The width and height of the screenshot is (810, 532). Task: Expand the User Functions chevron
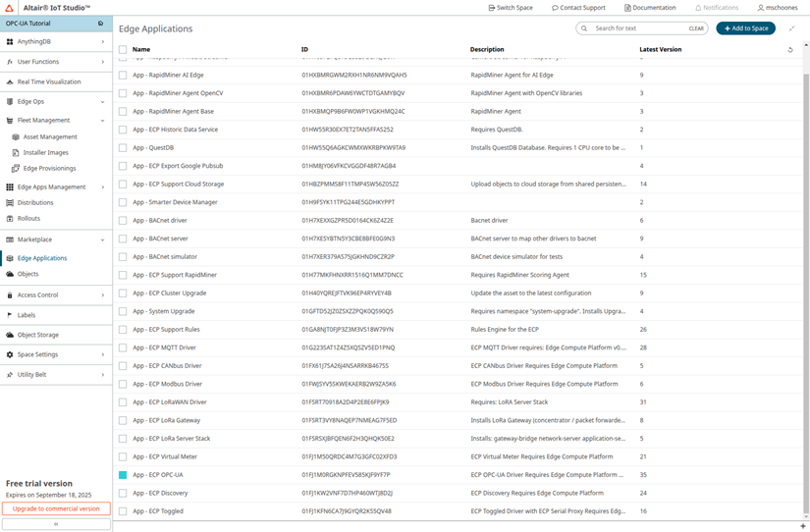pyautogui.click(x=103, y=62)
